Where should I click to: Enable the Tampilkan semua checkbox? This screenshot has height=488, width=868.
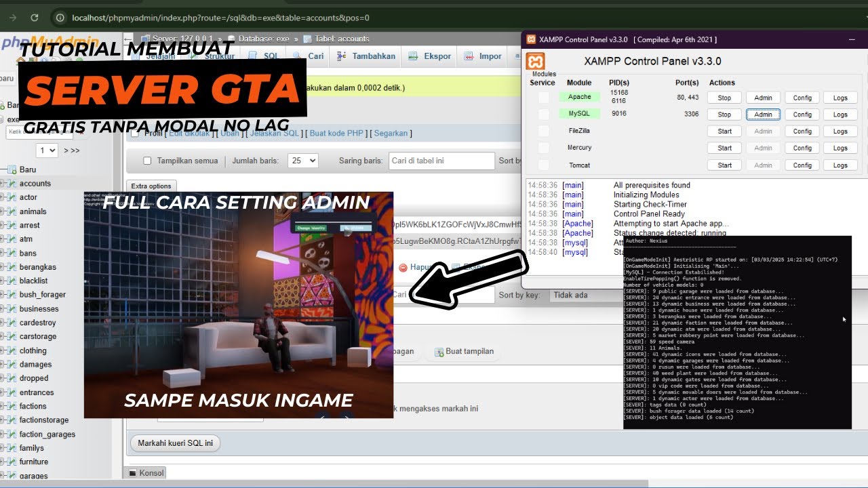tap(147, 161)
